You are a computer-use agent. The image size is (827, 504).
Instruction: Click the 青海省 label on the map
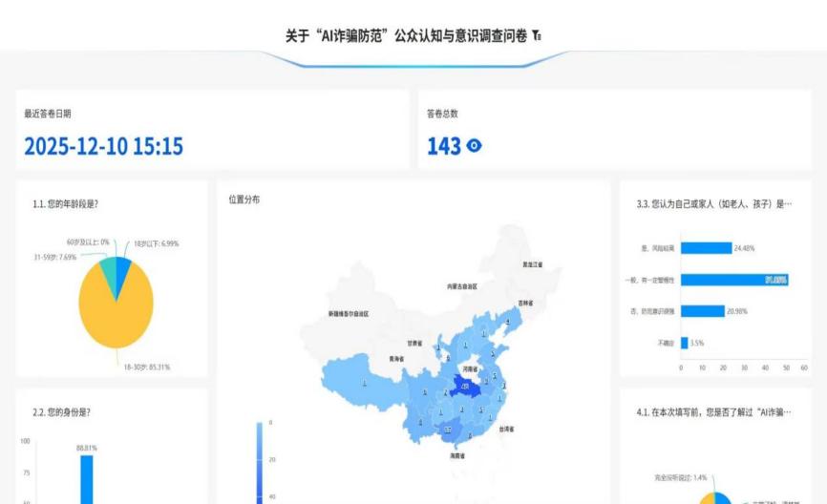(395, 359)
